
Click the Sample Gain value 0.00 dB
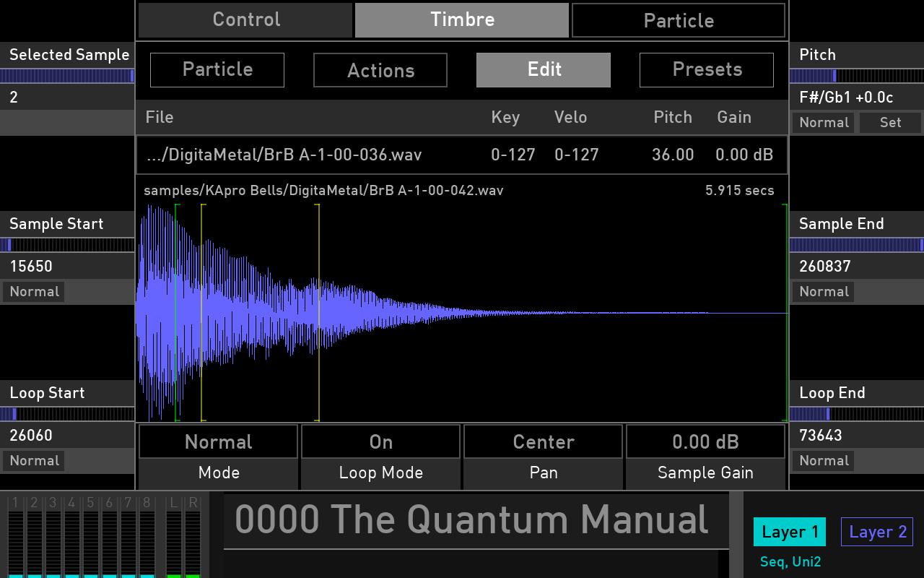pyautogui.click(x=706, y=441)
